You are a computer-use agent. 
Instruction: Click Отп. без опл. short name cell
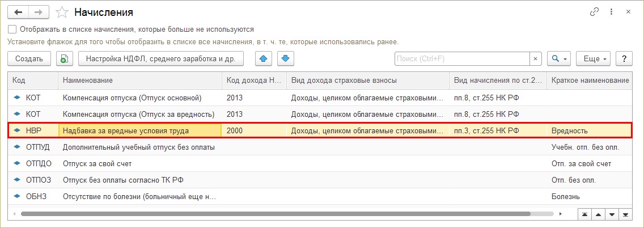pyautogui.click(x=590, y=180)
